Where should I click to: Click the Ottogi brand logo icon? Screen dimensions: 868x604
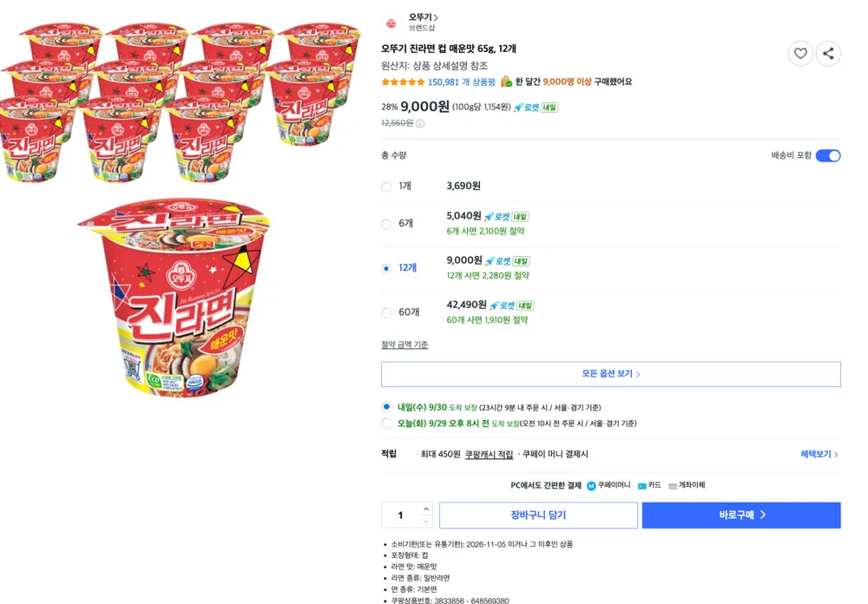(391, 23)
